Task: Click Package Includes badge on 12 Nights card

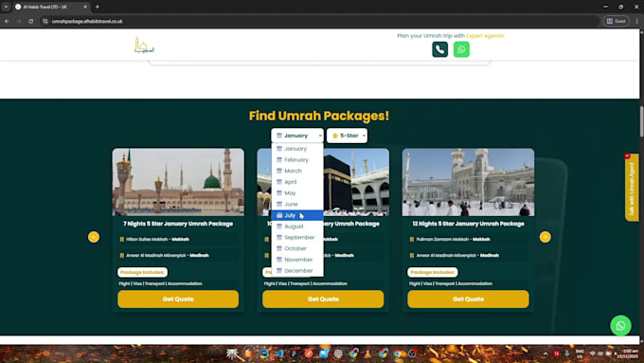Action: tap(433, 272)
